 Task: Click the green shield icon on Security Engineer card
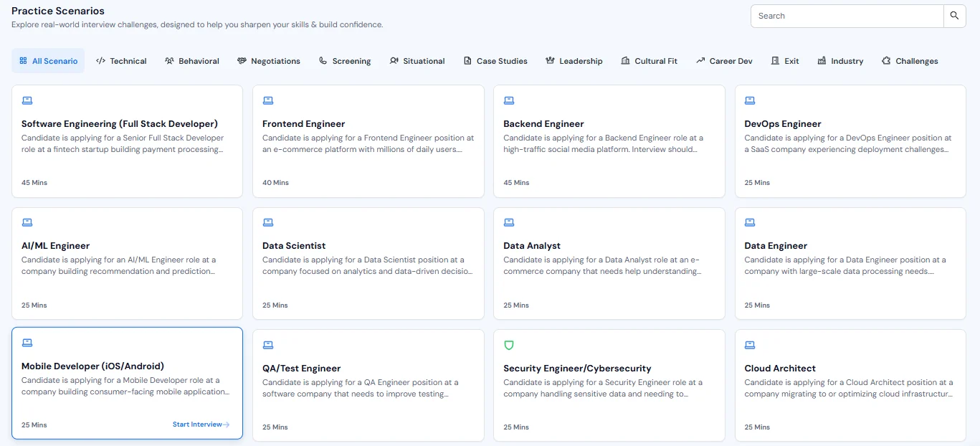[509, 345]
